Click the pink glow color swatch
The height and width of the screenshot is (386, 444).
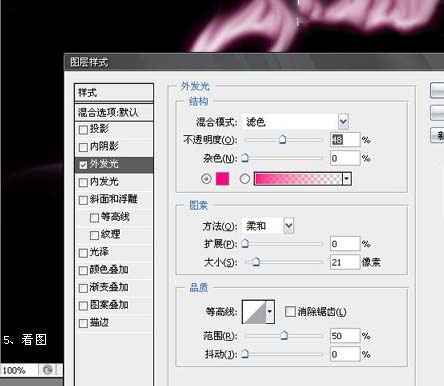tap(222, 179)
